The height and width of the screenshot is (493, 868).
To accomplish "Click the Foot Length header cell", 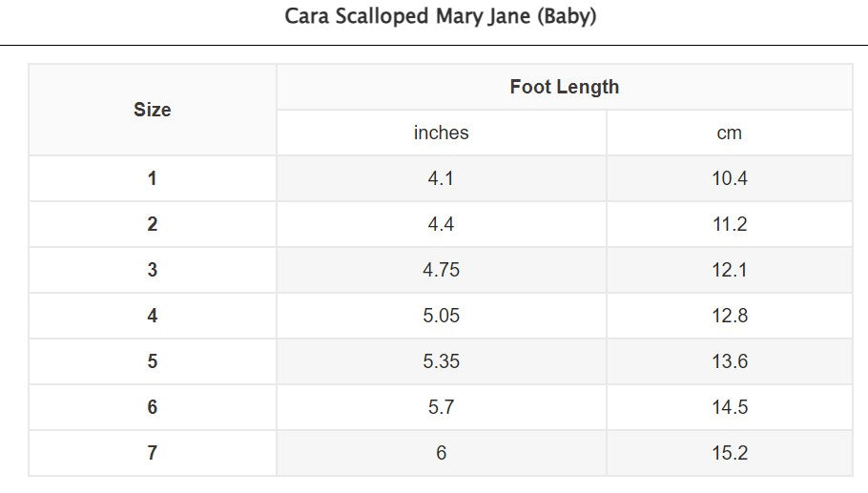I will pos(564,87).
